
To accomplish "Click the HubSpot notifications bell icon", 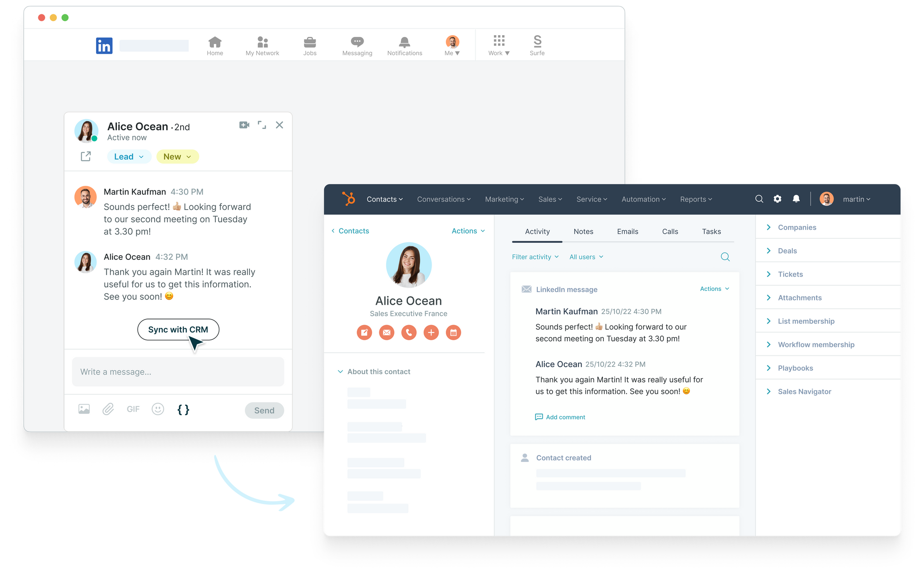I will point(796,199).
